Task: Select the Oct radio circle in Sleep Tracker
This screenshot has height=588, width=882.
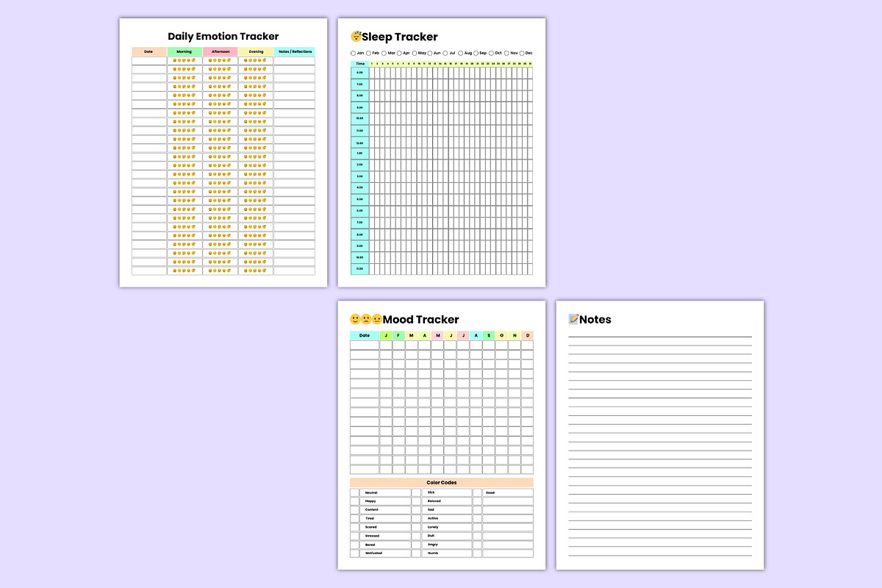Action: (491, 53)
